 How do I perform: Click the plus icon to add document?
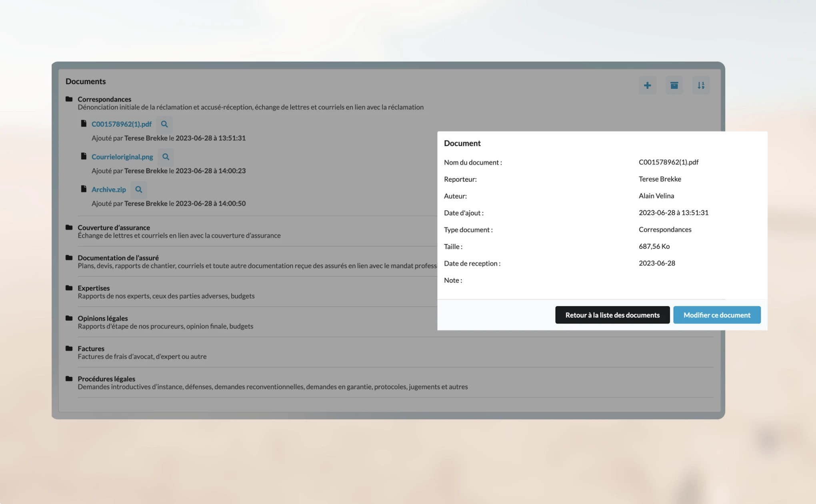[647, 85]
